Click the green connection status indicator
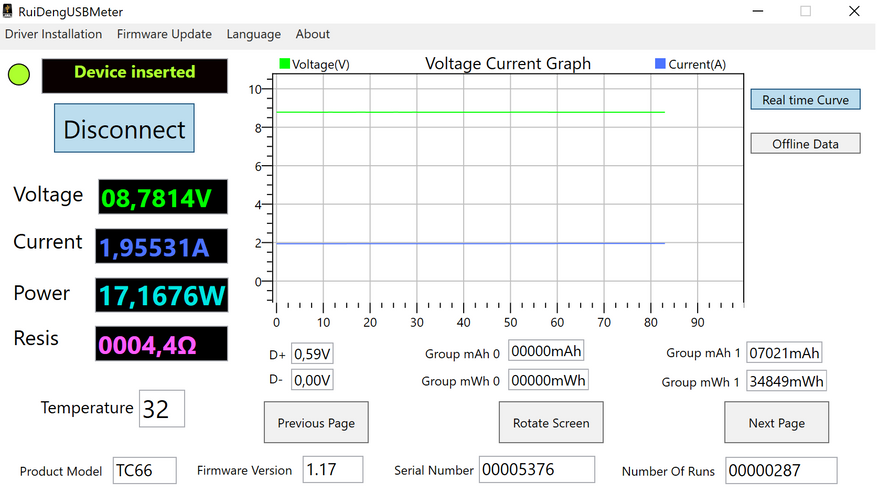877x502 pixels. (18, 75)
